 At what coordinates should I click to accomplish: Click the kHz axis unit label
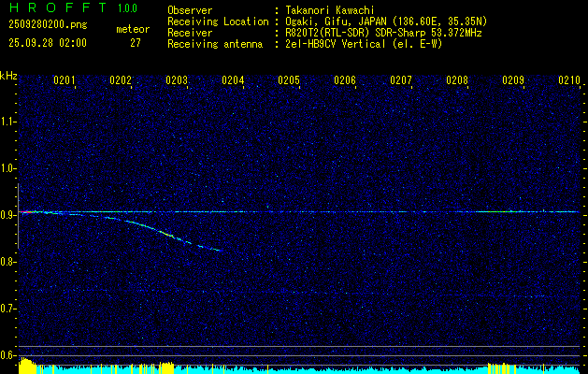(x=8, y=76)
